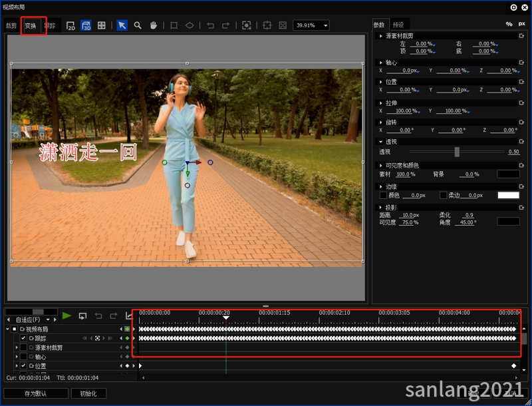The height and width of the screenshot is (406, 532).
Task: Go to previous keyframe on 位置 row
Action: 121,366
